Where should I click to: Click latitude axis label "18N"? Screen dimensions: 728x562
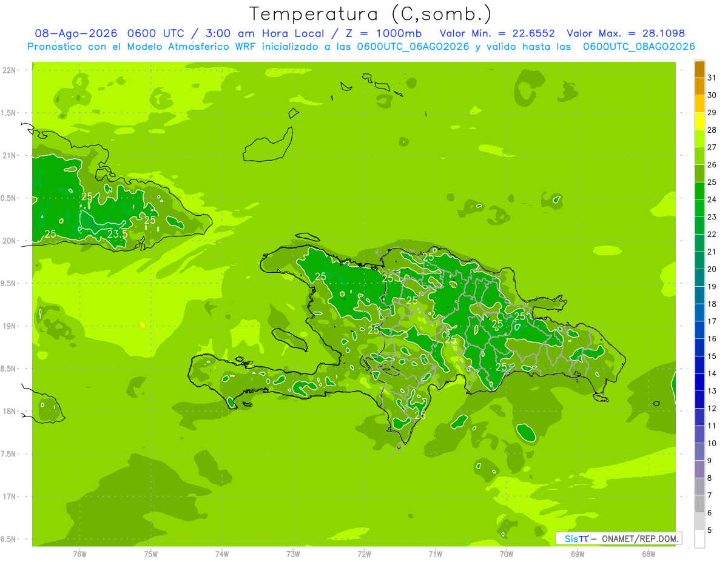(x=8, y=411)
